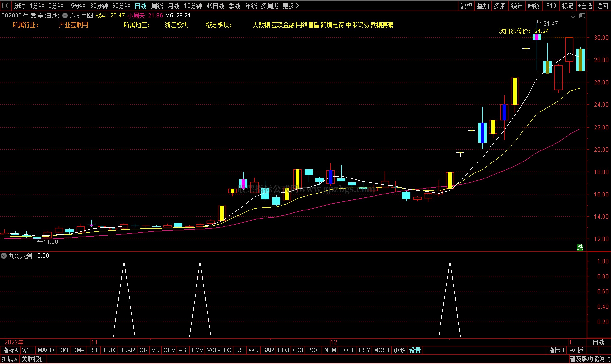
Task: Add stock with +自选 button
Action: pyautogui.click(x=585, y=6)
